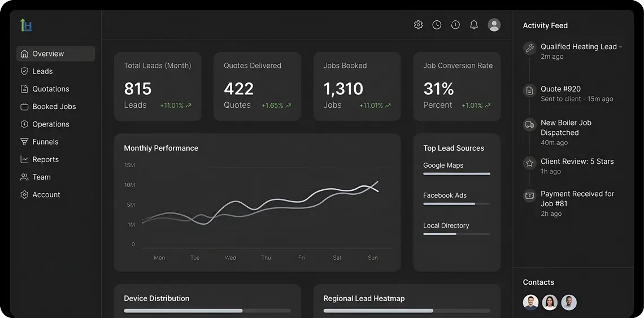
Task: Click trend arrow on Jobs Booked card
Action: 388,106
